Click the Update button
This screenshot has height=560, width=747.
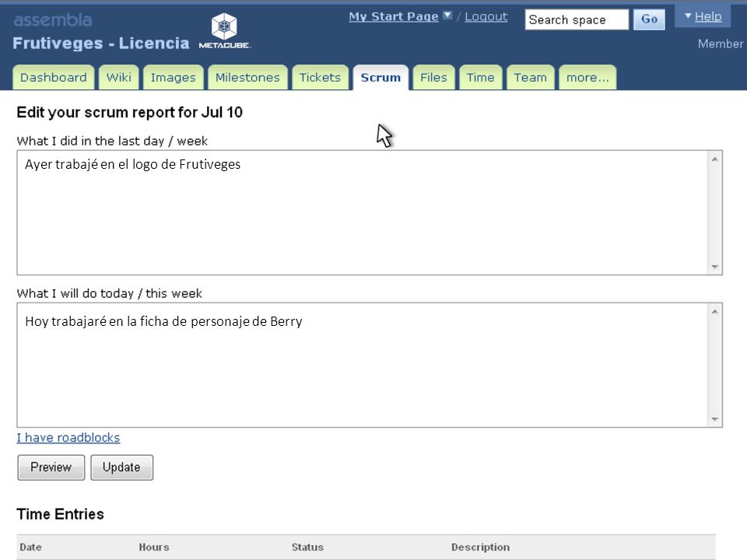(x=121, y=467)
